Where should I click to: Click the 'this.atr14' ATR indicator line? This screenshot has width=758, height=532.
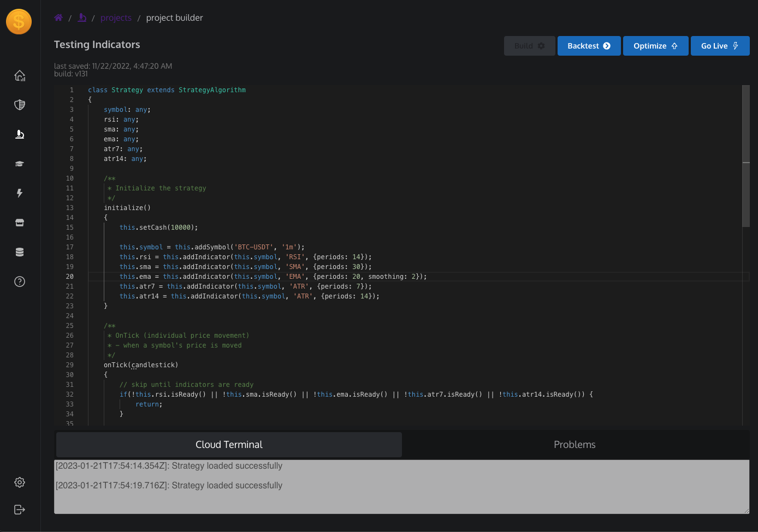tap(250, 296)
